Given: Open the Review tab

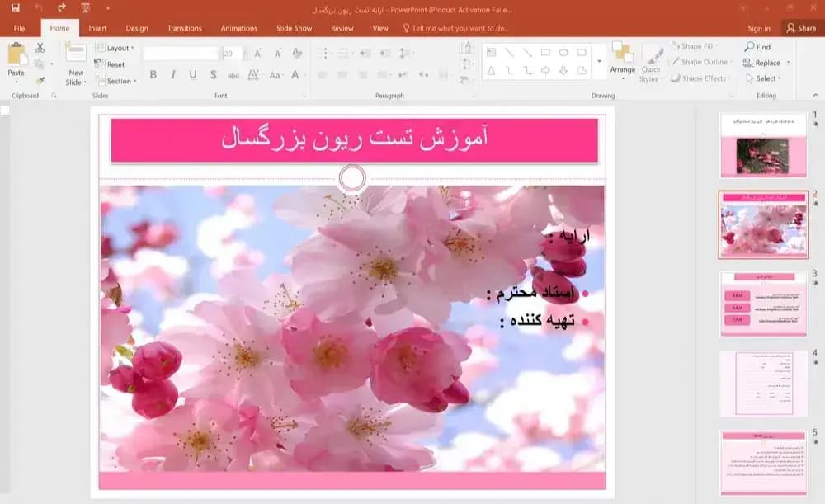Looking at the screenshot, I should [x=342, y=28].
